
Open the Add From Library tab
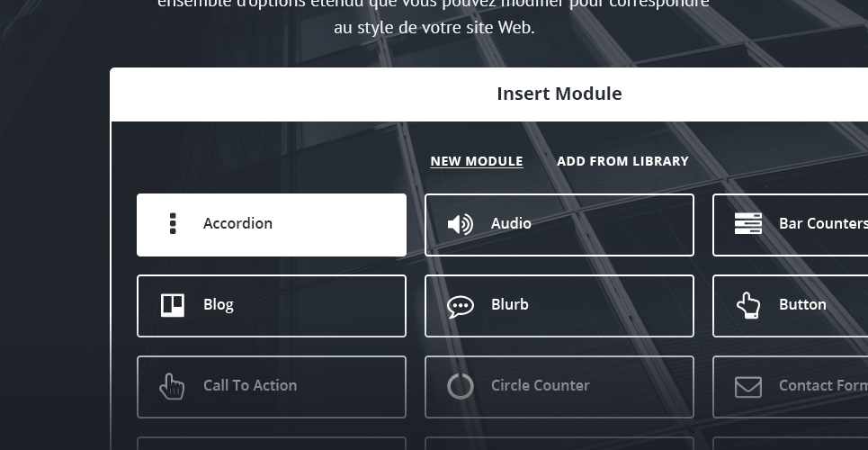[x=622, y=161]
